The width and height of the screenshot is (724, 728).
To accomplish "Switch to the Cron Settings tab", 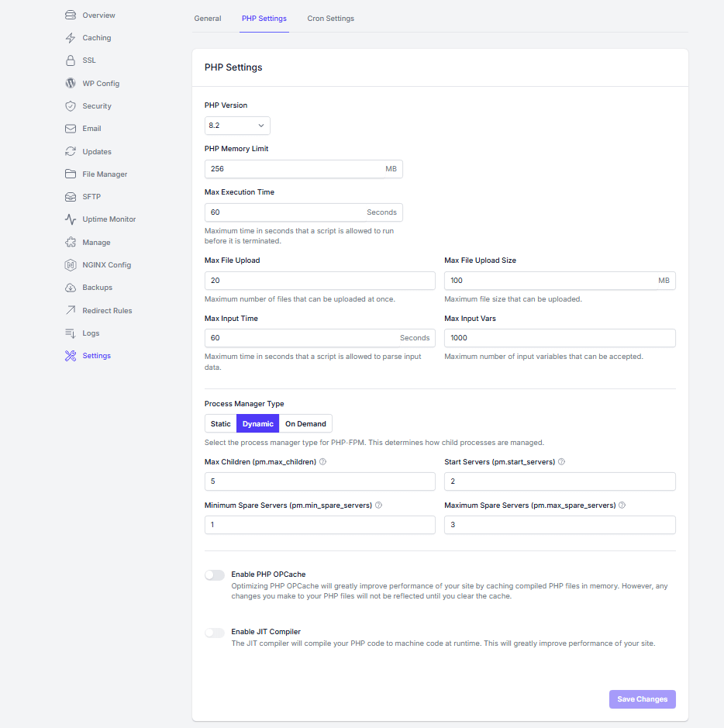I will click(x=330, y=19).
